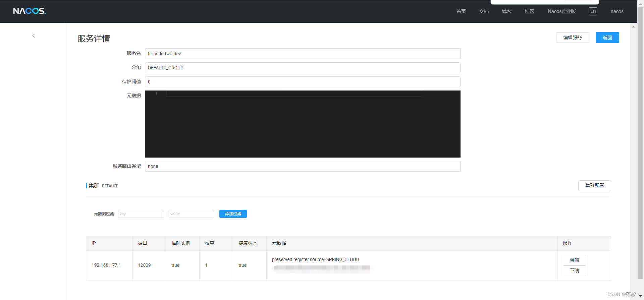Focus the 服务路由类型 field showing none
This screenshot has height=300, width=644.
[303, 166]
